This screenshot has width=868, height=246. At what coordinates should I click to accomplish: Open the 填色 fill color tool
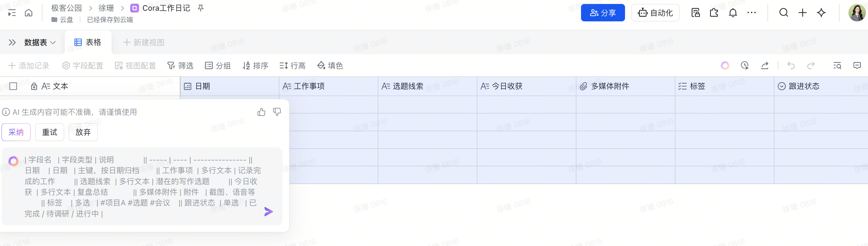point(330,66)
